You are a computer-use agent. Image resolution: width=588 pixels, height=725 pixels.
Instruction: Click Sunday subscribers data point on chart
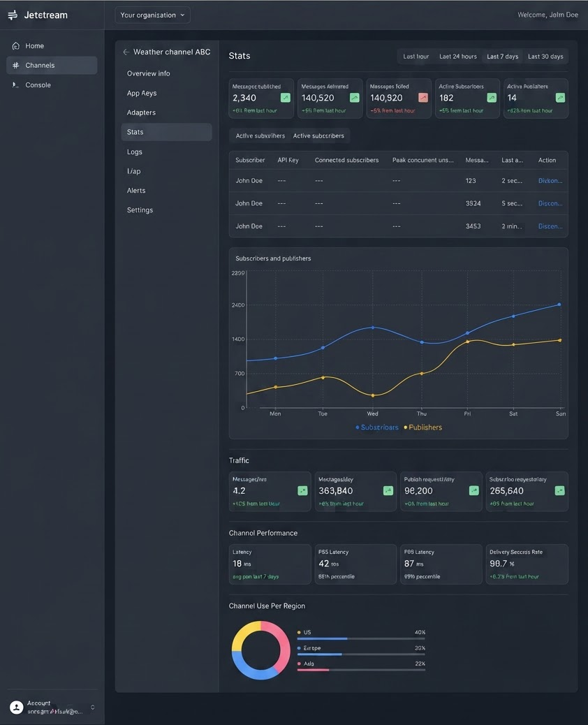pos(559,305)
